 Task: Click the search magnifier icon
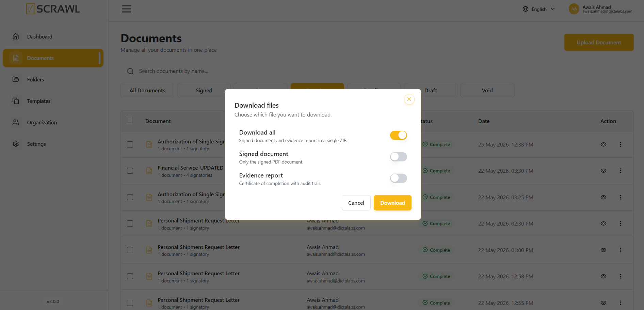tap(130, 71)
